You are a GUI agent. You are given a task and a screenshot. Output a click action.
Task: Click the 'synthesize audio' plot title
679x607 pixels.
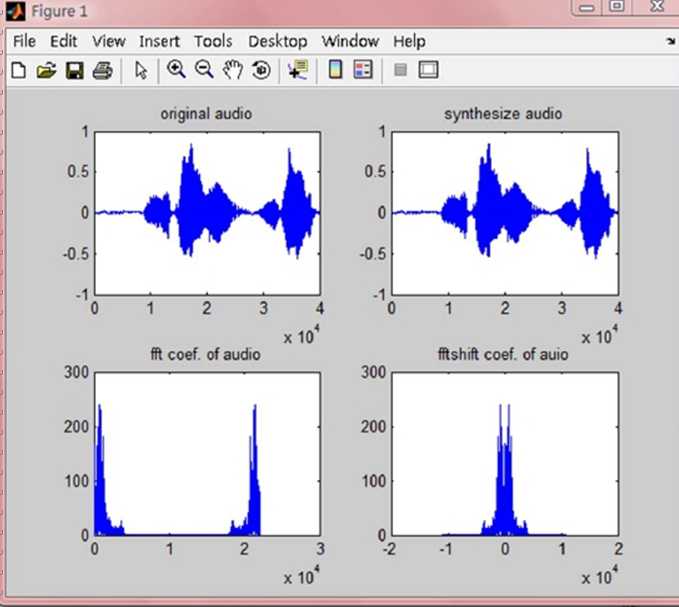click(503, 114)
